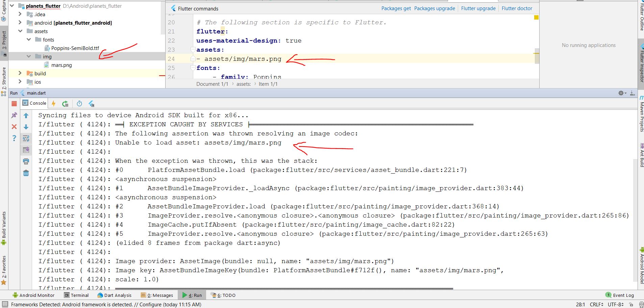Jump down the stack trace
The height and width of the screenshot is (308, 644).
pos(26,127)
